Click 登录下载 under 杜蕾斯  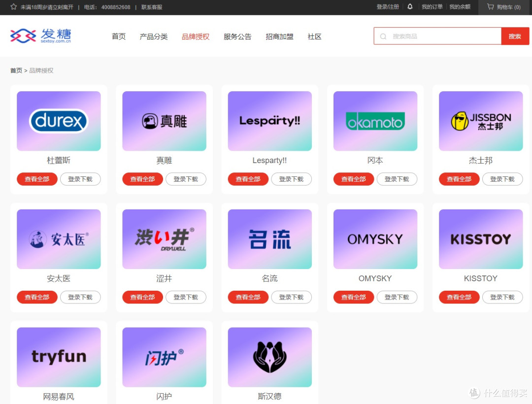[80, 179]
